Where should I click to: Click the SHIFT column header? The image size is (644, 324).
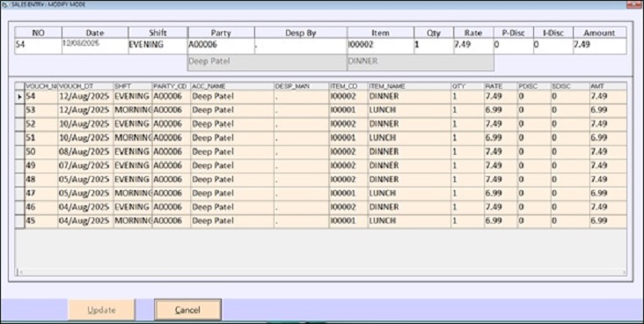point(133,86)
